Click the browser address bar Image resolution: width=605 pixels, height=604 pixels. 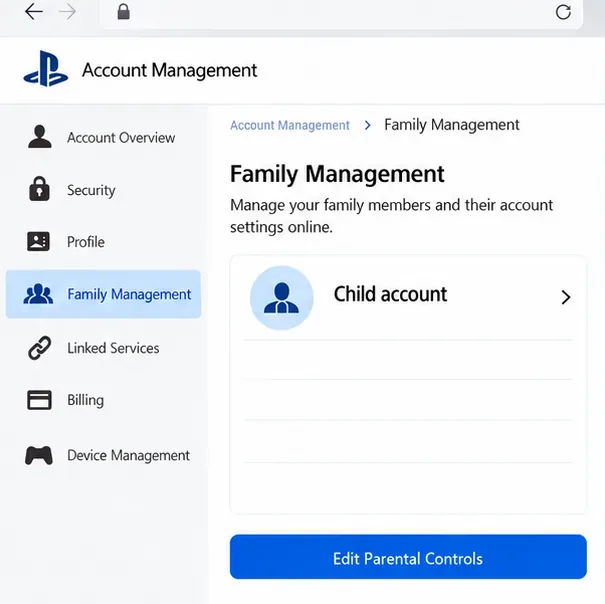coord(340,13)
